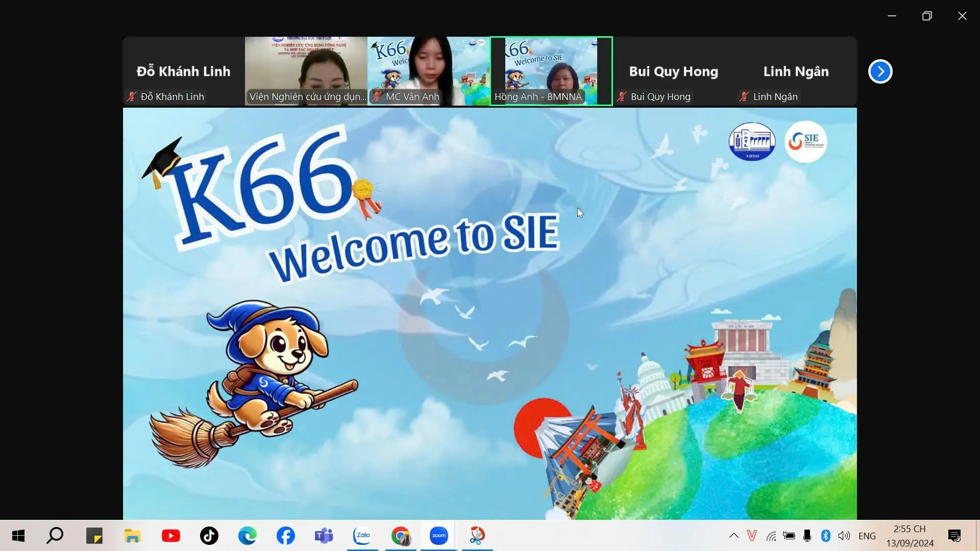Launch Microsoft Edge browser
This screenshot has width=980, height=551.
[247, 535]
